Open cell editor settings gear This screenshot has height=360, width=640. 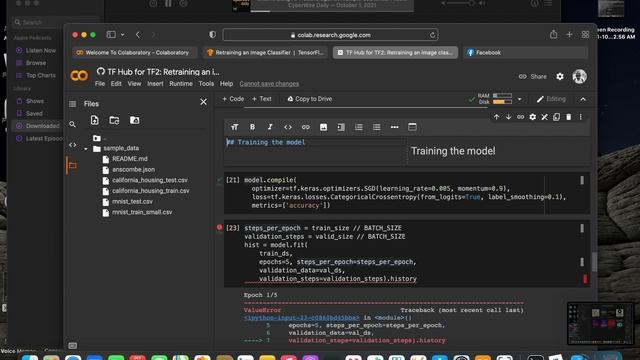point(533,117)
